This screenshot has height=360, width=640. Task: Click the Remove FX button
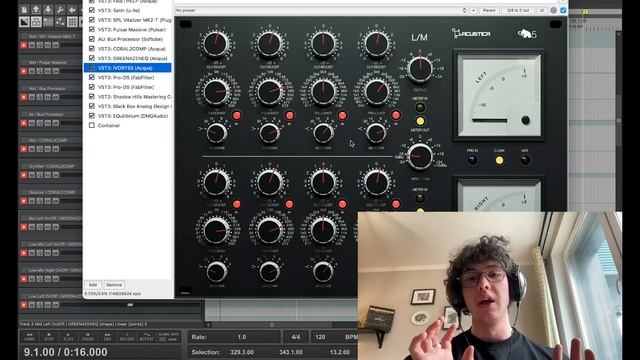click(x=114, y=285)
